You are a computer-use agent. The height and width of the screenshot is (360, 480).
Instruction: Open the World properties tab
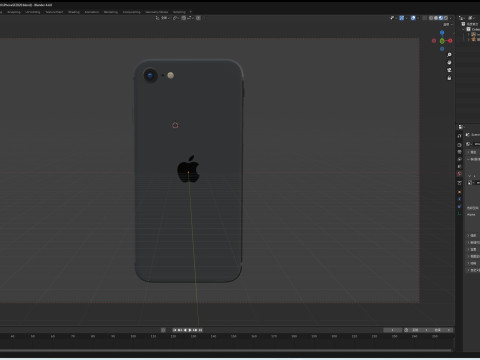point(459,174)
